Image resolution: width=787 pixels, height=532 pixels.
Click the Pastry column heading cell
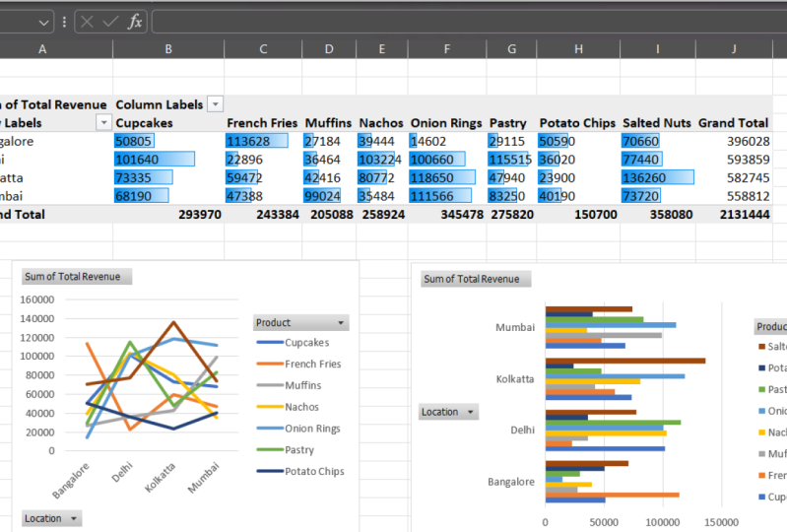click(511, 123)
